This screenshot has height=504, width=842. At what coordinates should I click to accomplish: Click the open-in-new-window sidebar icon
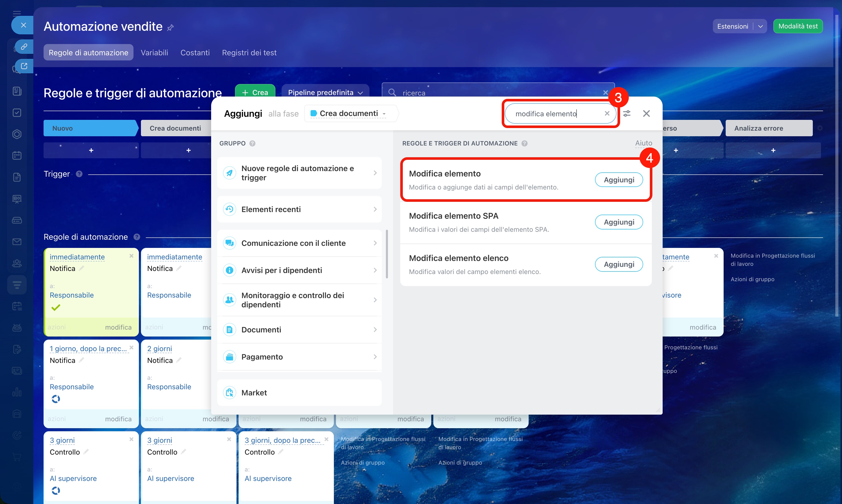[24, 66]
